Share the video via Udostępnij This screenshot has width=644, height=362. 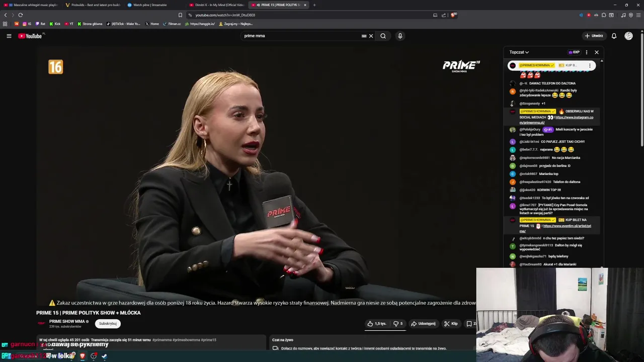[x=424, y=324]
